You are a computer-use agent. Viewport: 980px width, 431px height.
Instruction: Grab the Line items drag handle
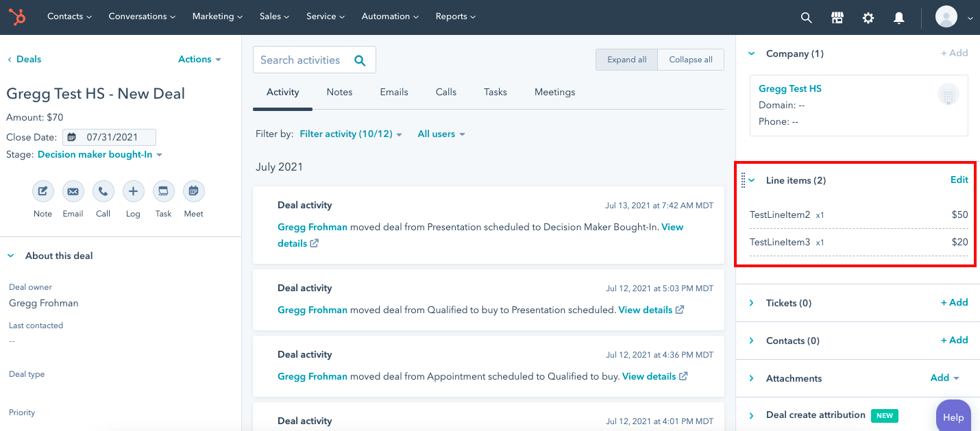pos(743,180)
